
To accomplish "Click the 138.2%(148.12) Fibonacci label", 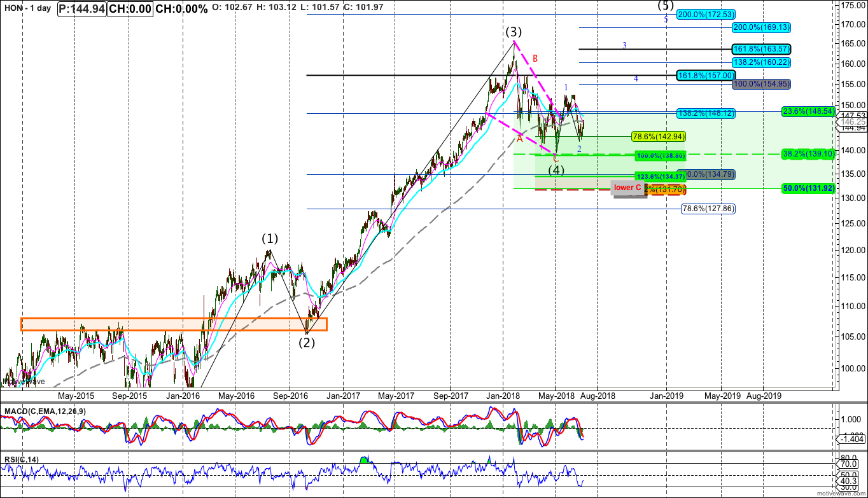I will click(x=706, y=113).
